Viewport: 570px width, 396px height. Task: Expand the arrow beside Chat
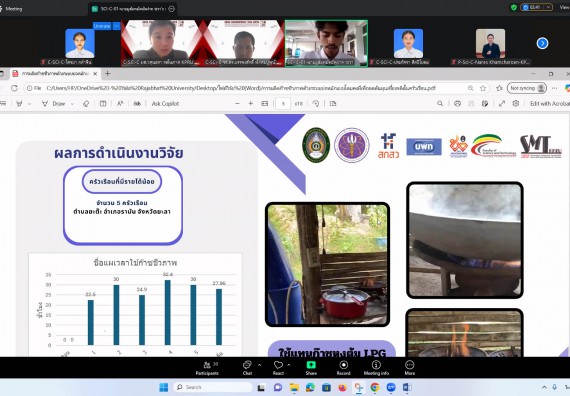(259, 364)
